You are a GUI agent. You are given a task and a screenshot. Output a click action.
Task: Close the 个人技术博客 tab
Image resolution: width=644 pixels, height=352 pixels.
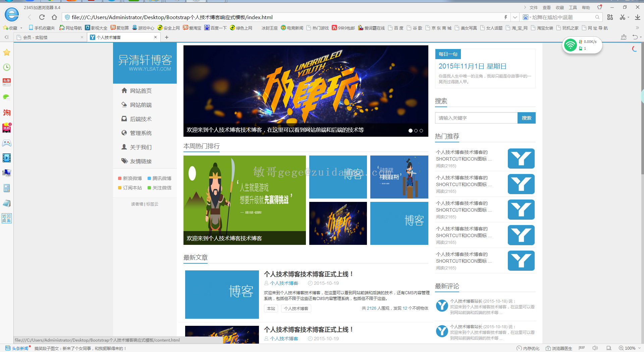pyautogui.click(x=155, y=37)
